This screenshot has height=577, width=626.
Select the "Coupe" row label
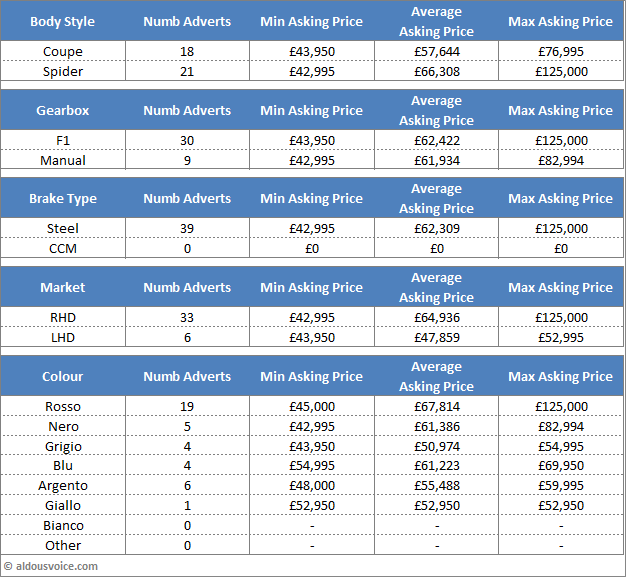point(63,52)
